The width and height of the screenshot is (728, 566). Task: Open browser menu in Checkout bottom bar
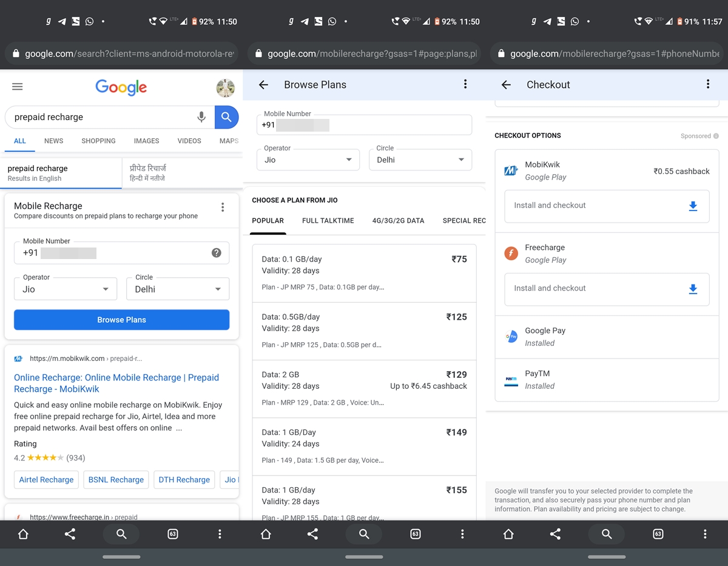pos(705,534)
